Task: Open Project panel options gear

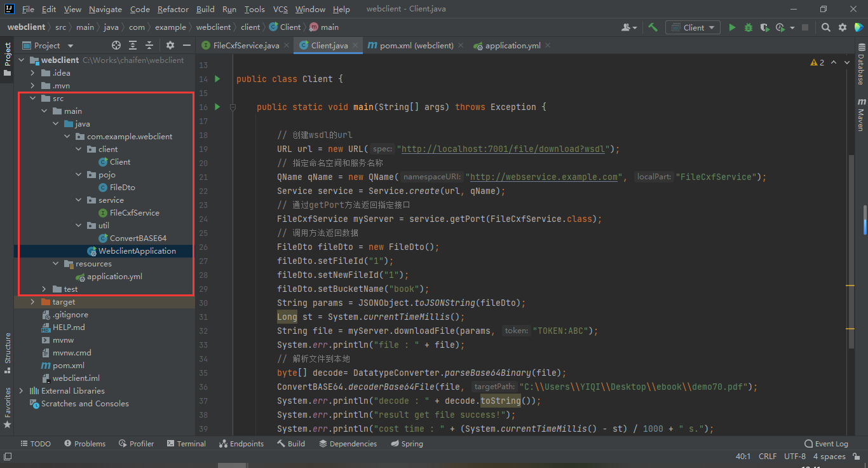Action: 170,45
